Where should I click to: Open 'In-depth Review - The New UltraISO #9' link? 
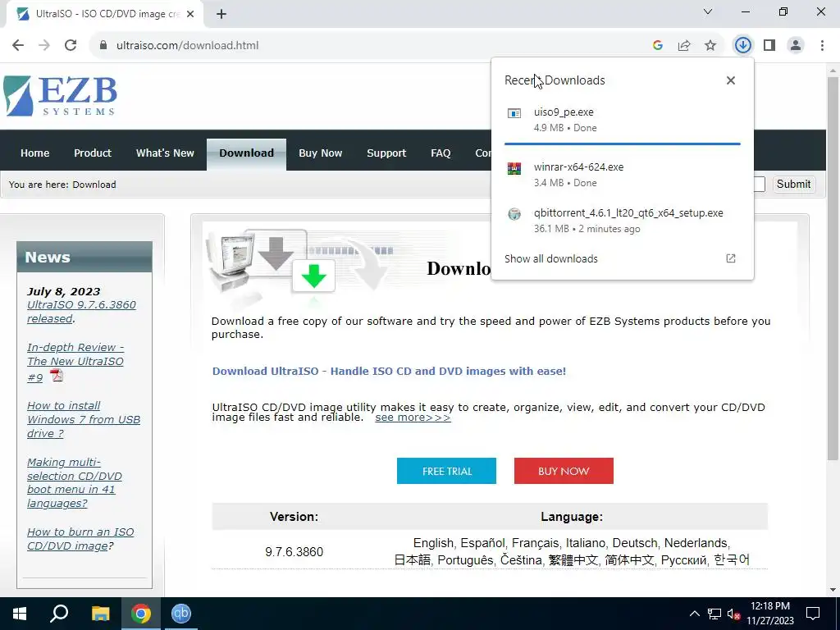coord(75,362)
